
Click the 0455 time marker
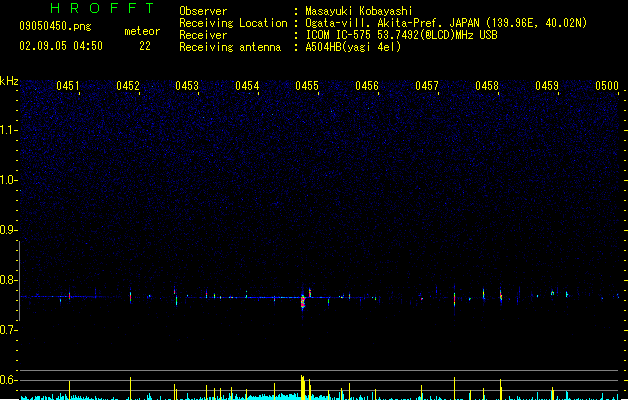click(x=307, y=86)
